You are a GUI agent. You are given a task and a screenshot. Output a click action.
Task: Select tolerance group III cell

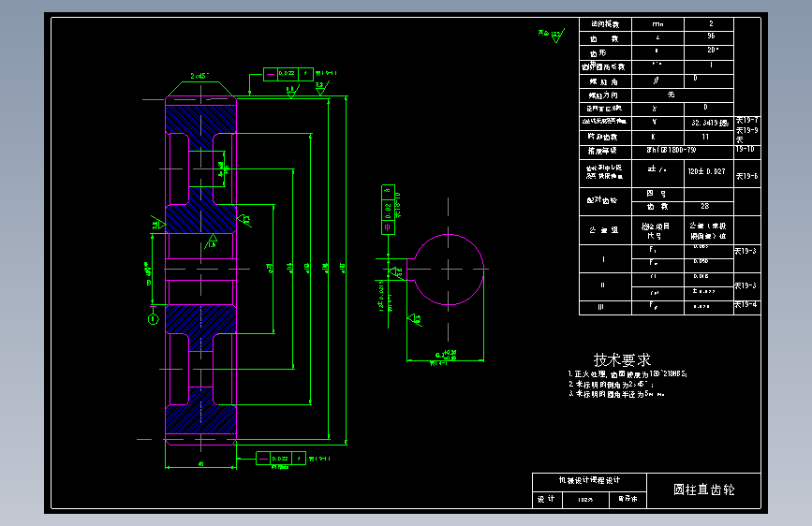[x=605, y=308]
